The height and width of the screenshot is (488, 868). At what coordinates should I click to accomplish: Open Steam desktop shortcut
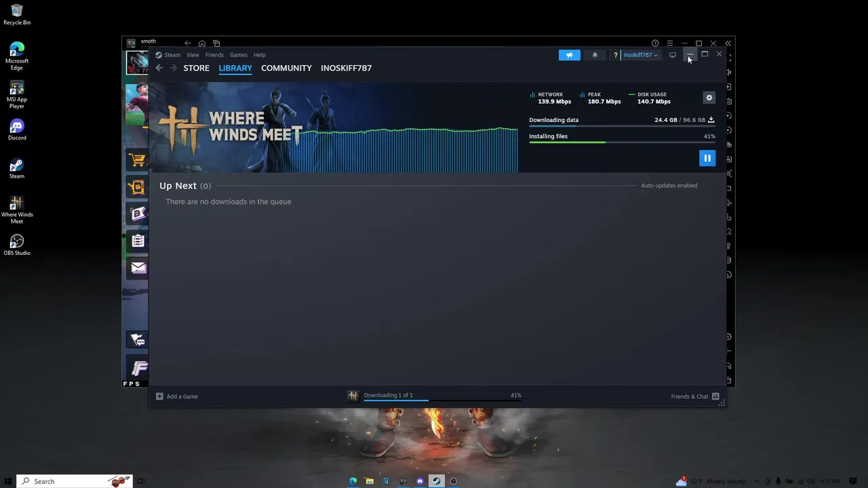coord(17,168)
